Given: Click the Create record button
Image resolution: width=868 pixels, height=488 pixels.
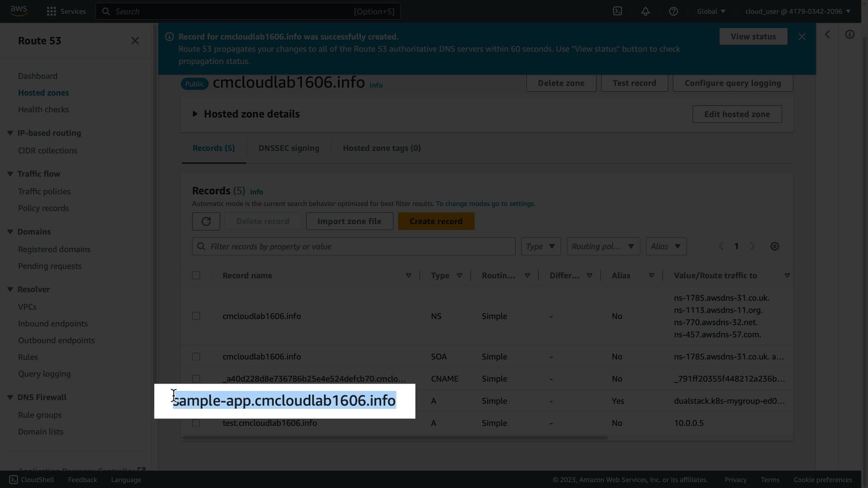Looking at the screenshot, I should tap(436, 221).
